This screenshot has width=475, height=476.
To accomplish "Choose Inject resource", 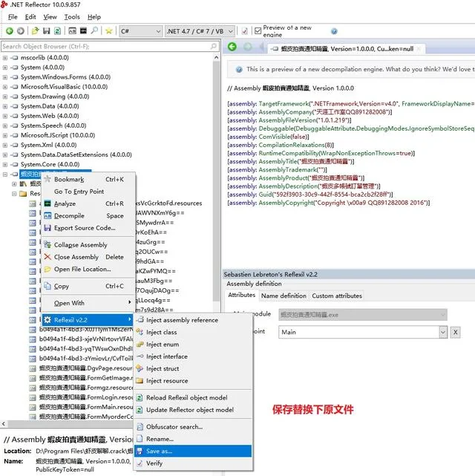I will click(x=193, y=381).
